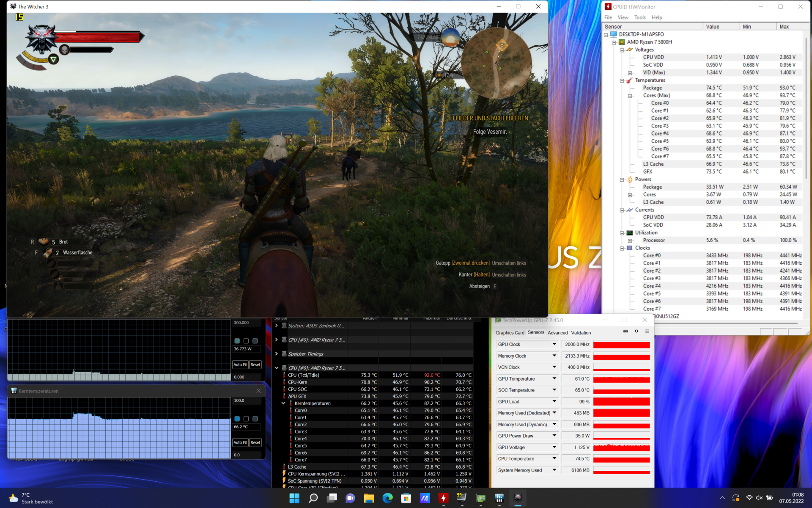The image size is (812, 508).
Task: Click the AMD Ryzen 7 5800H chip icon
Action: (x=622, y=42)
